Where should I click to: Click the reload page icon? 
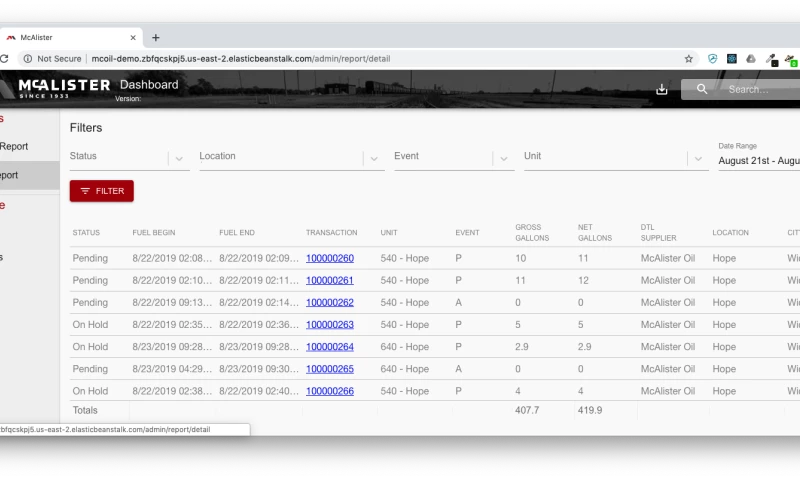pos(6,59)
